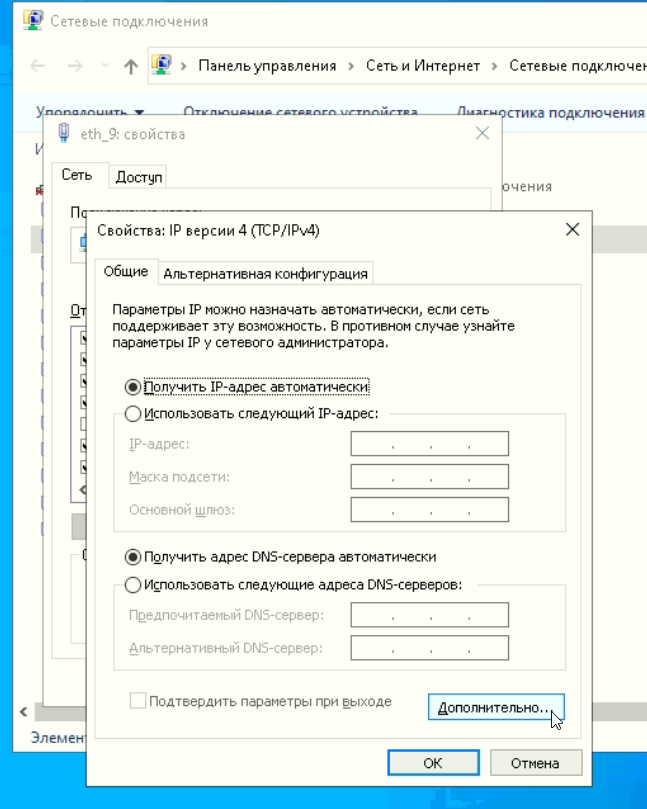This screenshot has height=809, width=647.
Task: Open the 'Доступ' tab in eth_9 properties
Action: tap(139, 177)
